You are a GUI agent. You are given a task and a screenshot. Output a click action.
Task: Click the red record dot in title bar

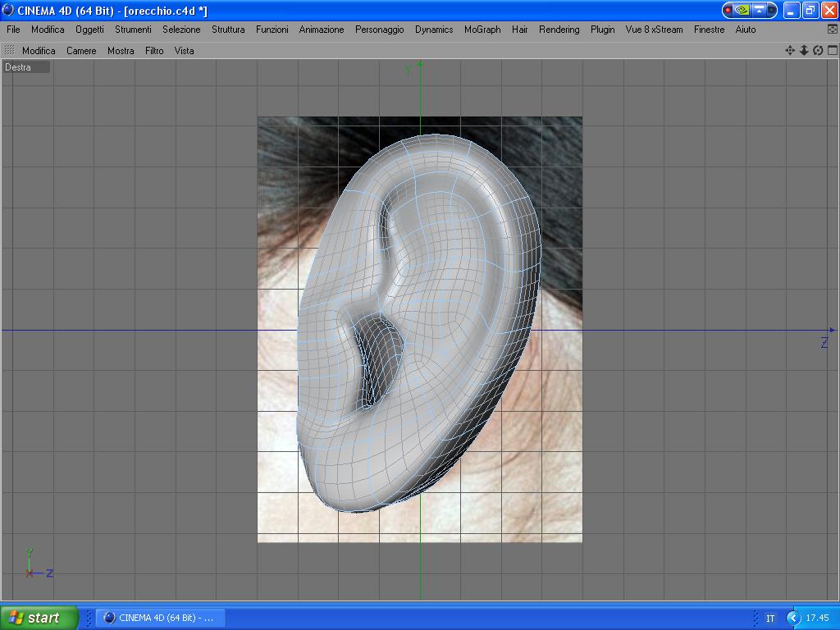tap(728, 10)
